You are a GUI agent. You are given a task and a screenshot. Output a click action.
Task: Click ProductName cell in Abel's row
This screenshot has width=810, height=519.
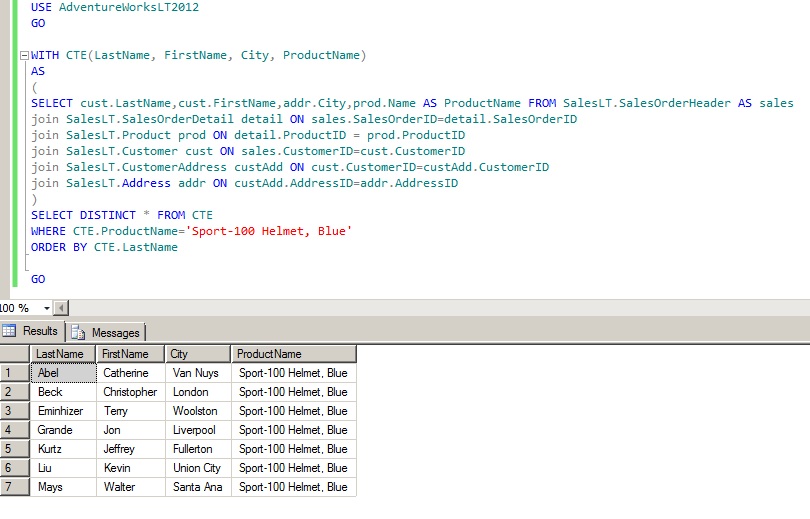[x=294, y=373]
